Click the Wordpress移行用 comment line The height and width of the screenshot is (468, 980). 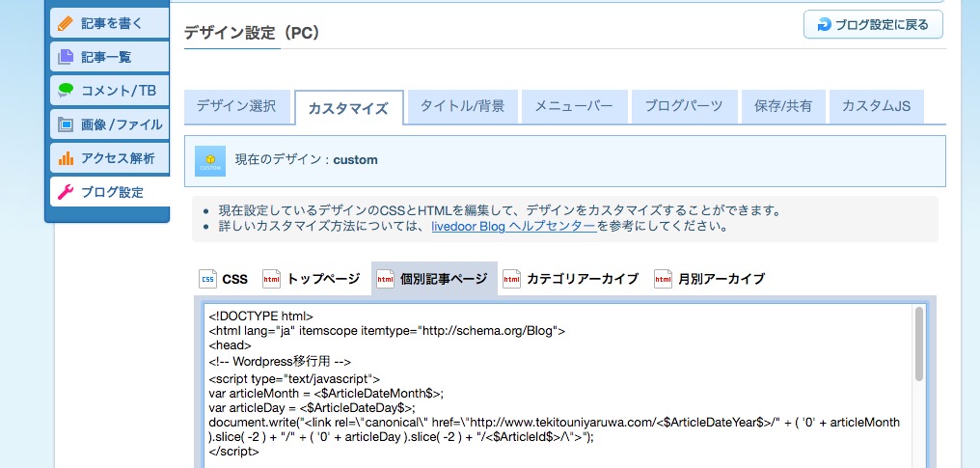280,361
